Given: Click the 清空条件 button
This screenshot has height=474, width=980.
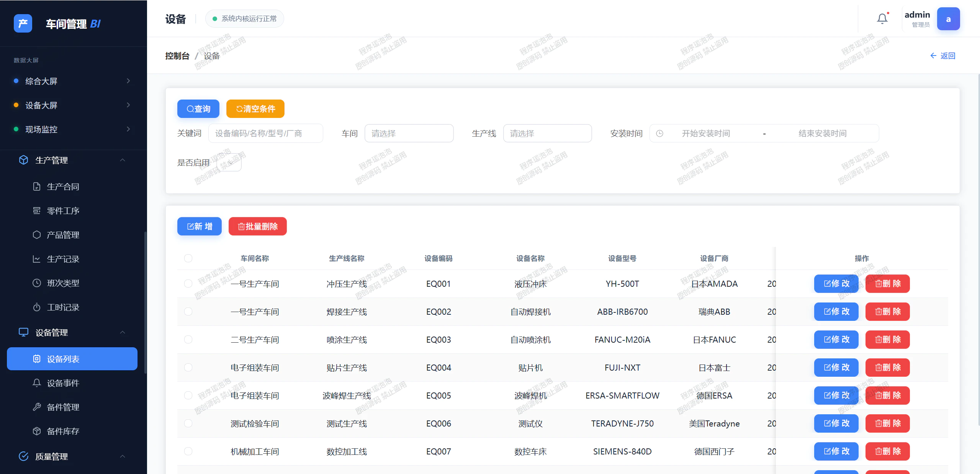Looking at the screenshot, I should pos(255,109).
